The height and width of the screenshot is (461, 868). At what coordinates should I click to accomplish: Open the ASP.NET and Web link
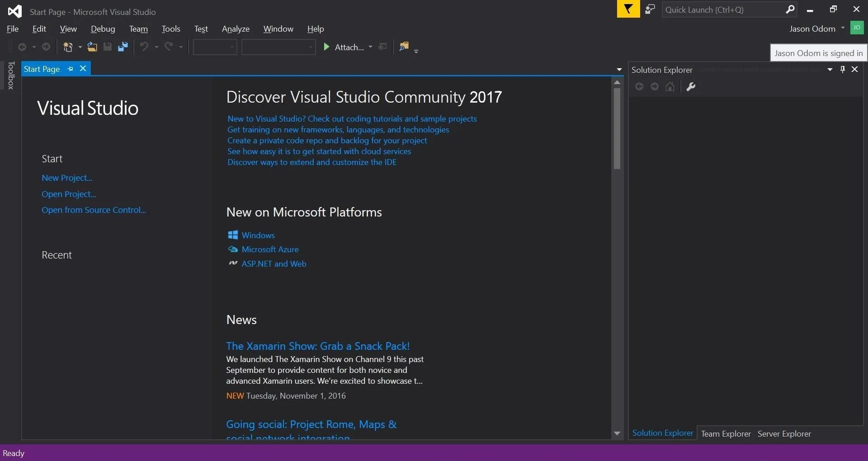274,264
